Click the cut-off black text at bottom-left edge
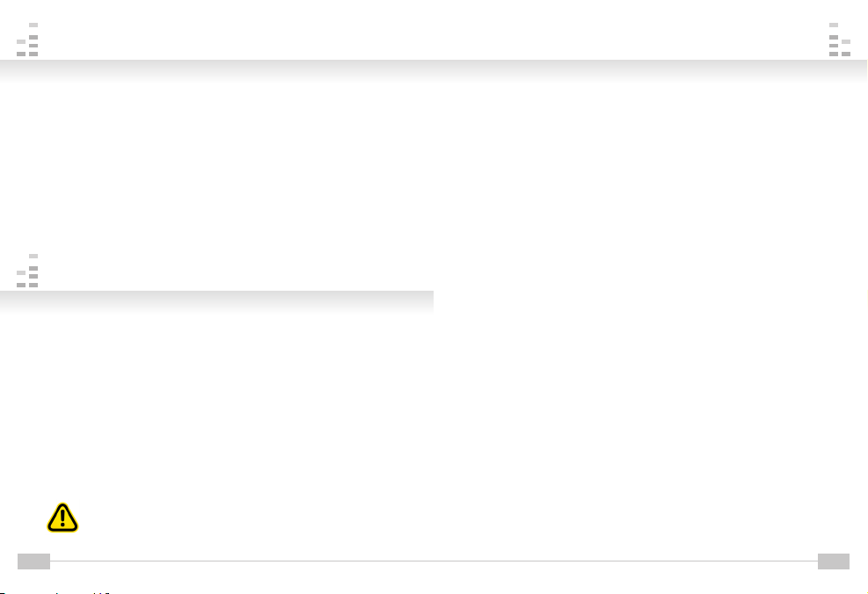868x594 pixels. click(55, 592)
